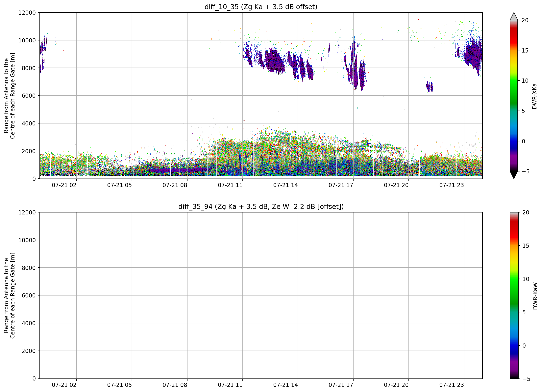Click the 10 tick on DWR-KaW colorbar
This screenshot has height=392, width=542.
tap(526, 279)
